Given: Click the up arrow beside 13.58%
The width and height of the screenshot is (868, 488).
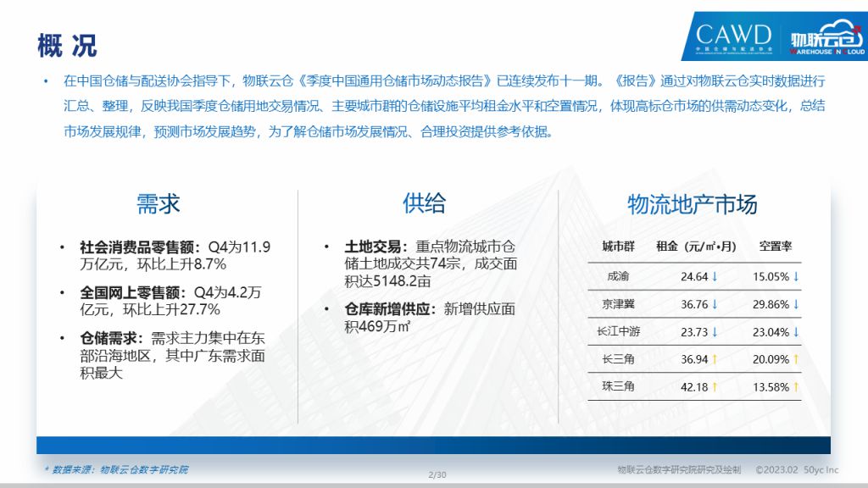Looking at the screenshot, I should [x=796, y=386].
